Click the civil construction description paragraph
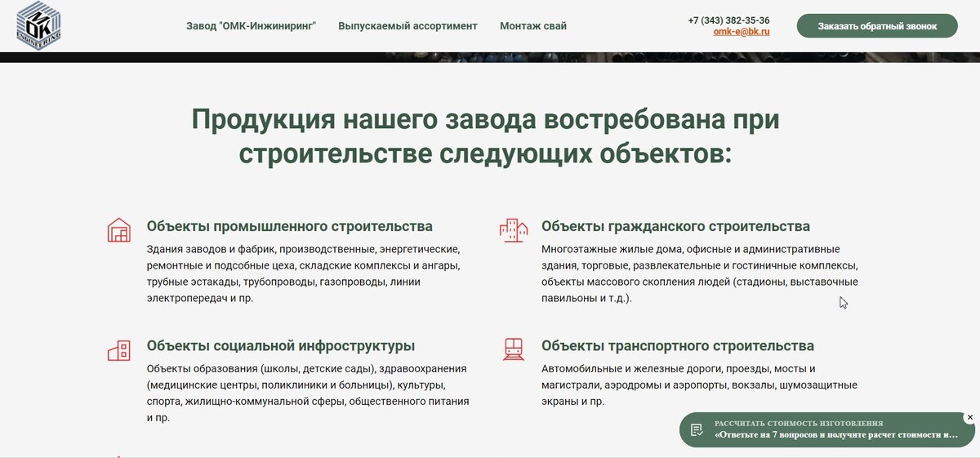The height and width of the screenshot is (458, 980). (x=700, y=273)
